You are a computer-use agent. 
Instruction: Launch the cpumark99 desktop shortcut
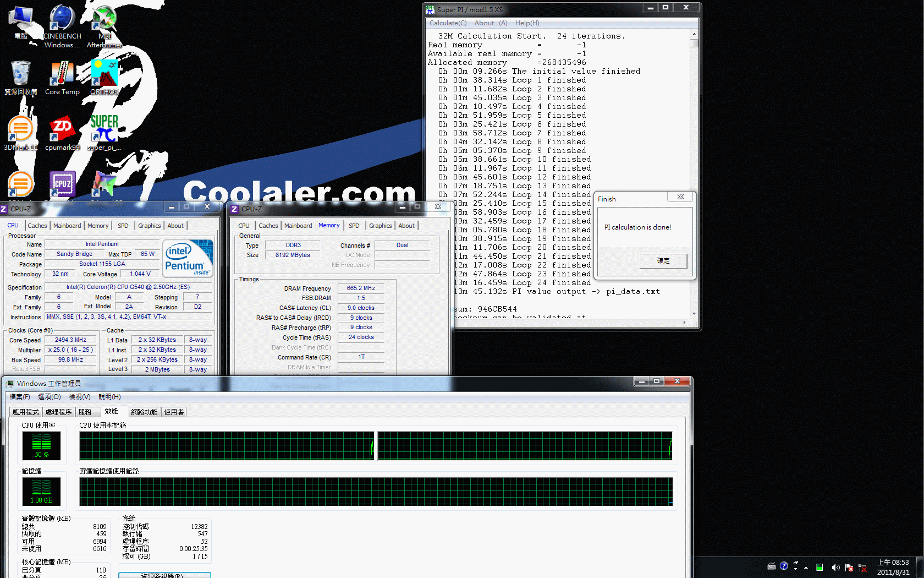point(62,133)
